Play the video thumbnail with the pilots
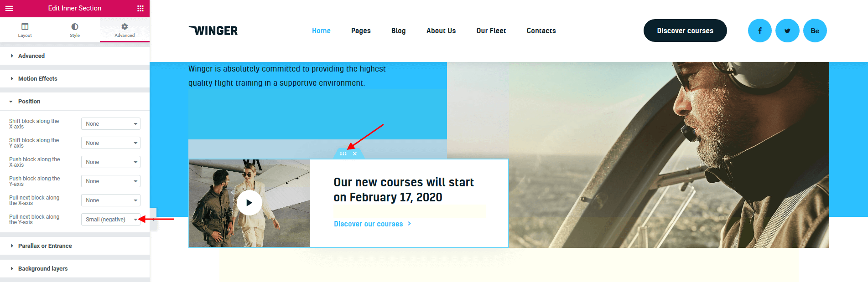868x282 pixels. tap(249, 203)
